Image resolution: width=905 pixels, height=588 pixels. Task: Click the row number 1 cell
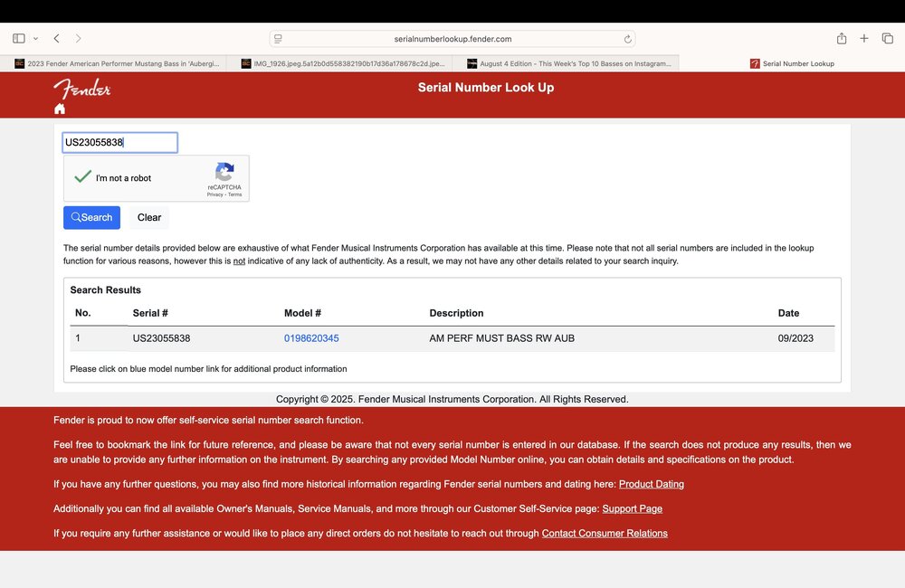pos(78,338)
